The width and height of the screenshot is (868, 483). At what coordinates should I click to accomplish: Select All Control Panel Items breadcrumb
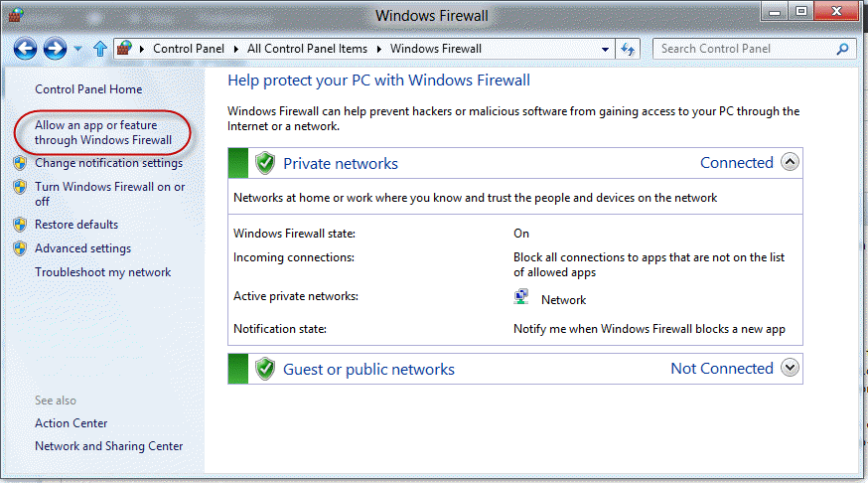(x=307, y=49)
